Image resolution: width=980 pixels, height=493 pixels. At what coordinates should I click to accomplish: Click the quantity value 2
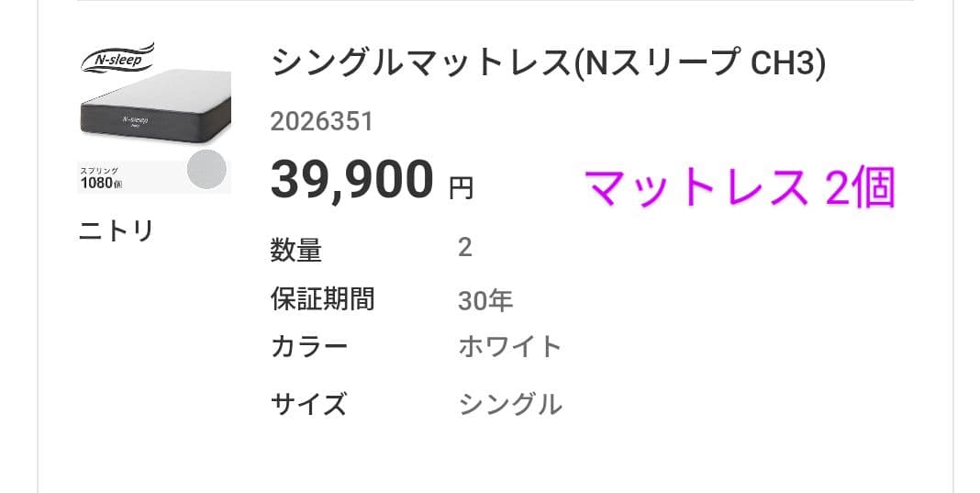click(464, 248)
